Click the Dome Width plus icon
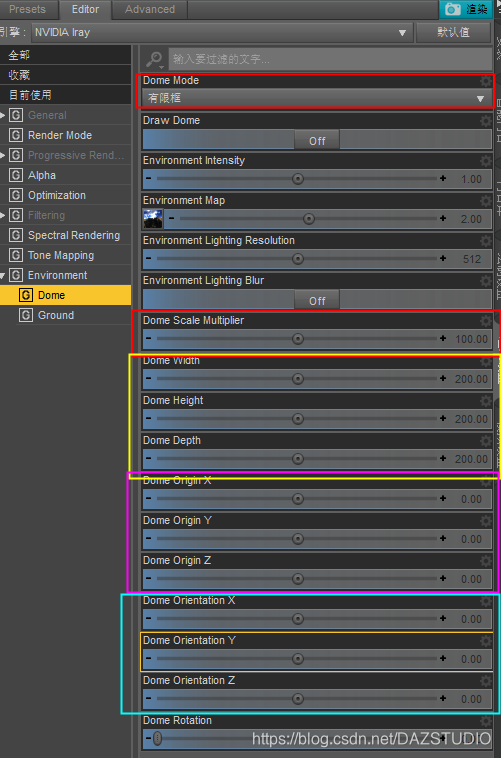This screenshot has height=758, width=501. pos(443,379)
